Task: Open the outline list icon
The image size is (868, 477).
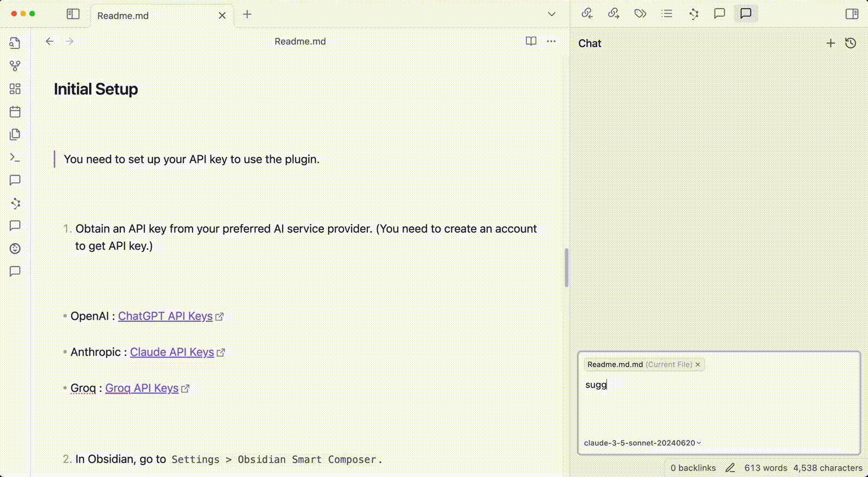Action: click(x=667, y=14)
